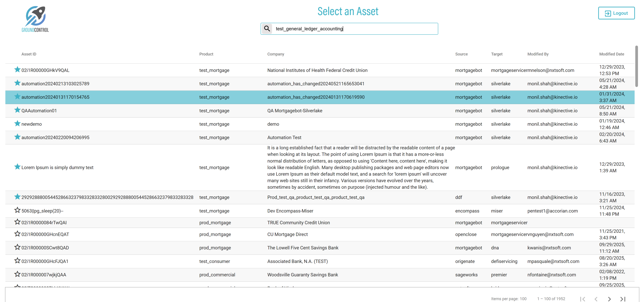Click the GroundControl rocket logo

tap(35, 19)
